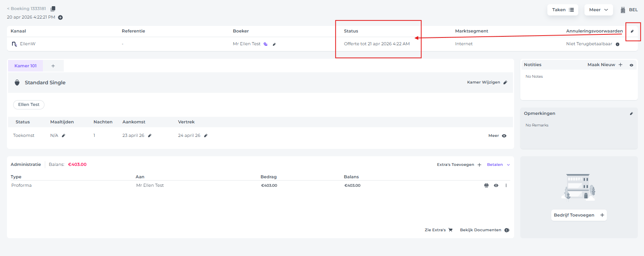Open the three-dot menu on Proforma row
The height and width of the screenshot is (256, 644).
click(506, 186)
